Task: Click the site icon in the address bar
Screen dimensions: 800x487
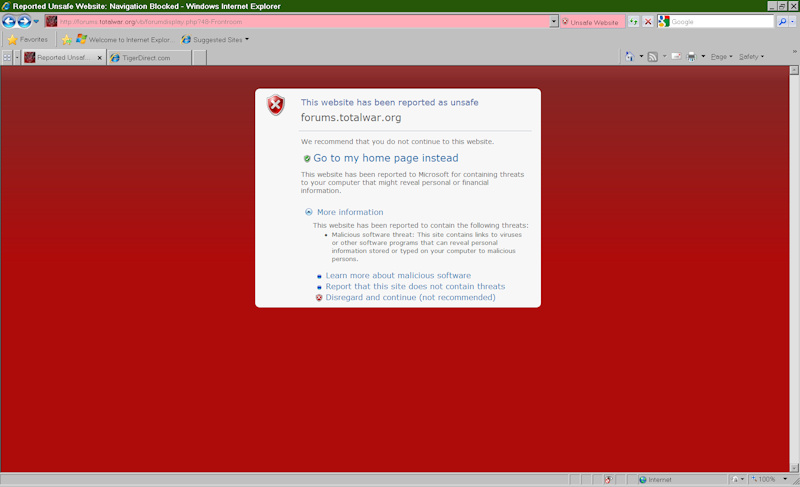Action: pyautogui.click(x=51, y=21)
